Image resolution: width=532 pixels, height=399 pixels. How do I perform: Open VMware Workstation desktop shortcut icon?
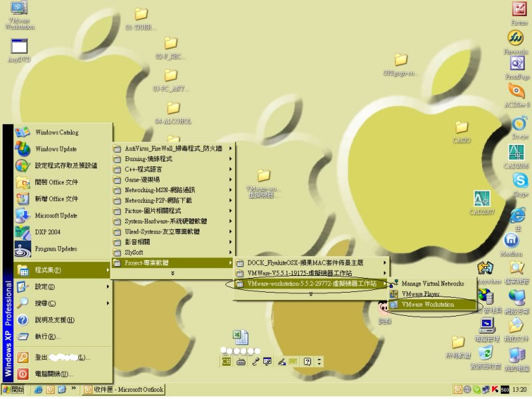tap(19, 15)
